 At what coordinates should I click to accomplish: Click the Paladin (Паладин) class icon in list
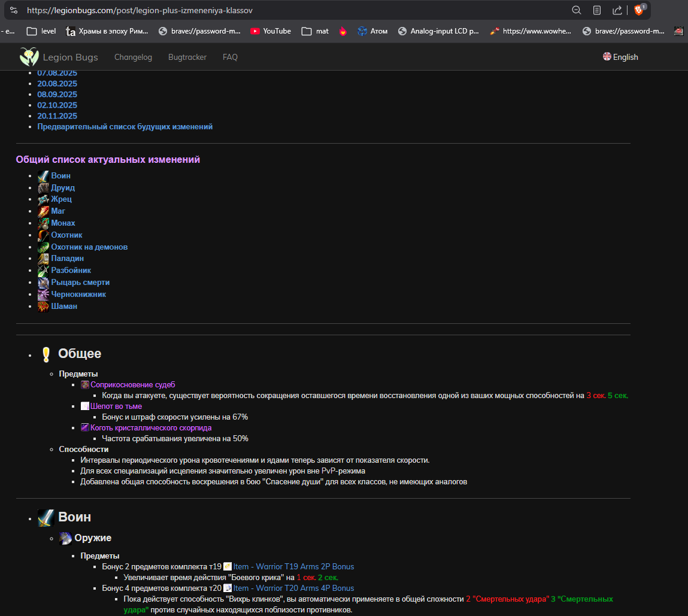pos(43,259)
